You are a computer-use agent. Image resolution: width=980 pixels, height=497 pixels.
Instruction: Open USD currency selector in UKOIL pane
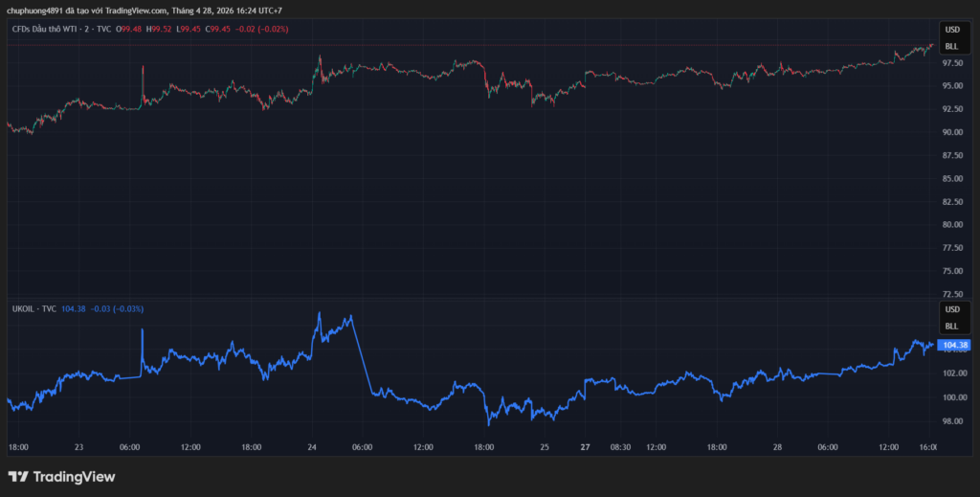click(x=951, y=309)
